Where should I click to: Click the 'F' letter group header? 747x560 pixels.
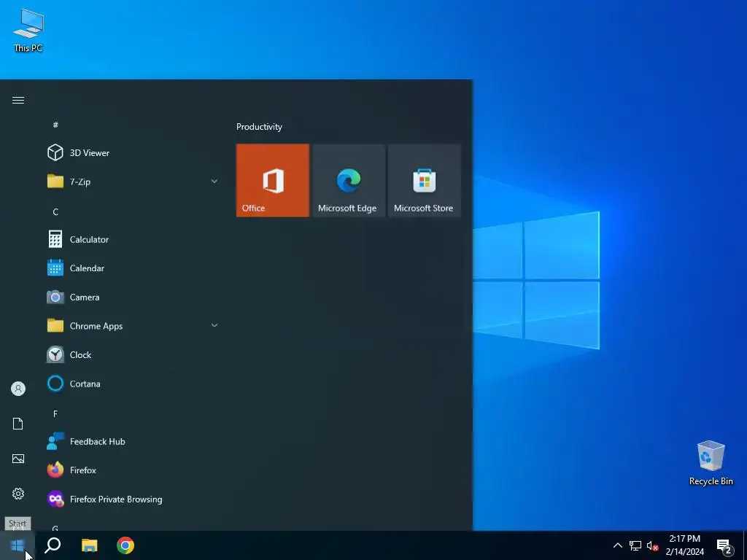point(55,414)
